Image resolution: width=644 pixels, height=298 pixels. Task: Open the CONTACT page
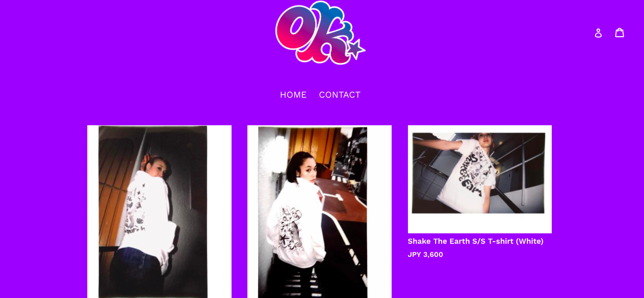pos(340,95)
